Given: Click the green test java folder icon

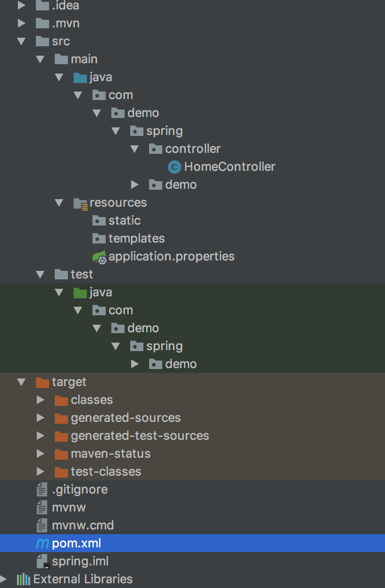Looking at the screenshot, I should (80, 292).
